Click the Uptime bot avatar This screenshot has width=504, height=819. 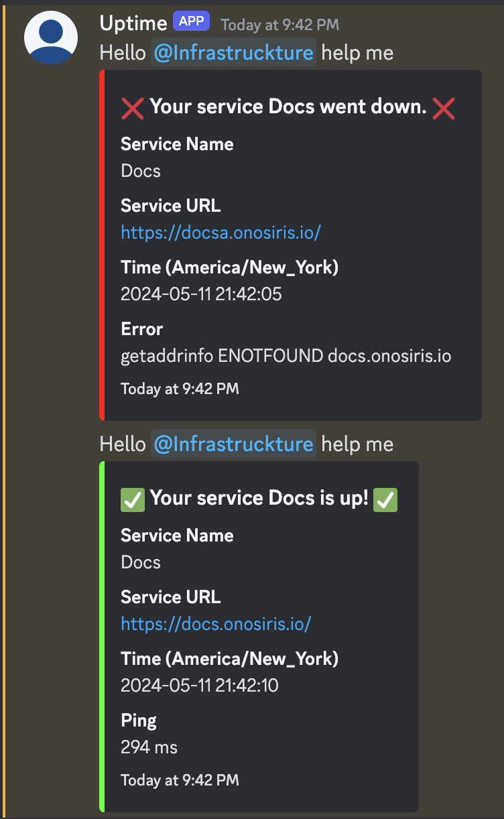51,37
